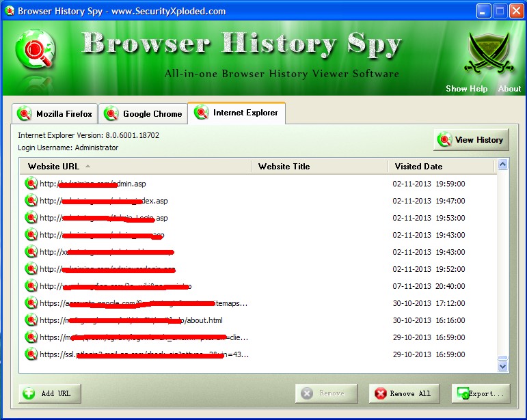
Task: Minimize the Browser History Spy window
Action: (483, 12)
